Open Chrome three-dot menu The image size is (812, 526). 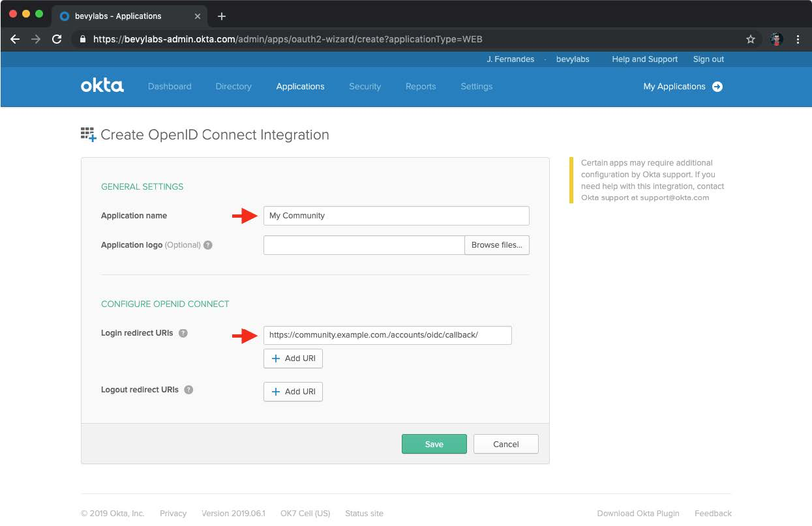pos(798,39)
